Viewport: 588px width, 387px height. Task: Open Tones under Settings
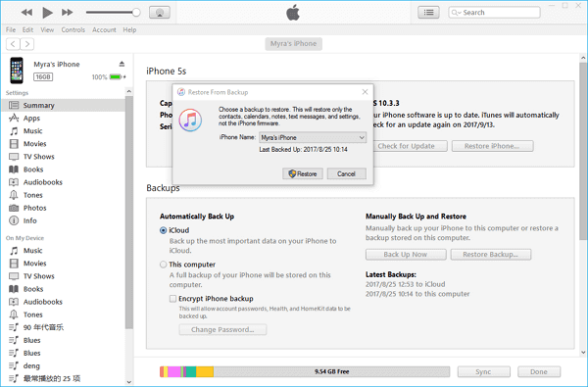[x=64, y=195]
